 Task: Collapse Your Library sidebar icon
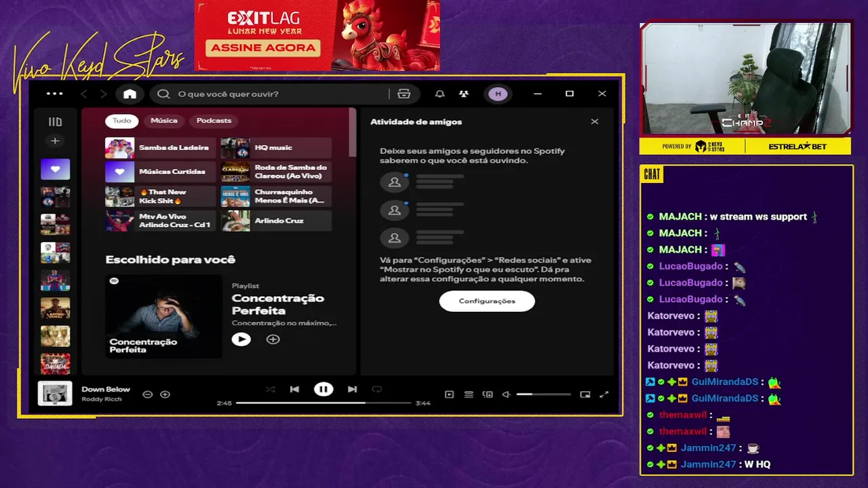(55, 122)
